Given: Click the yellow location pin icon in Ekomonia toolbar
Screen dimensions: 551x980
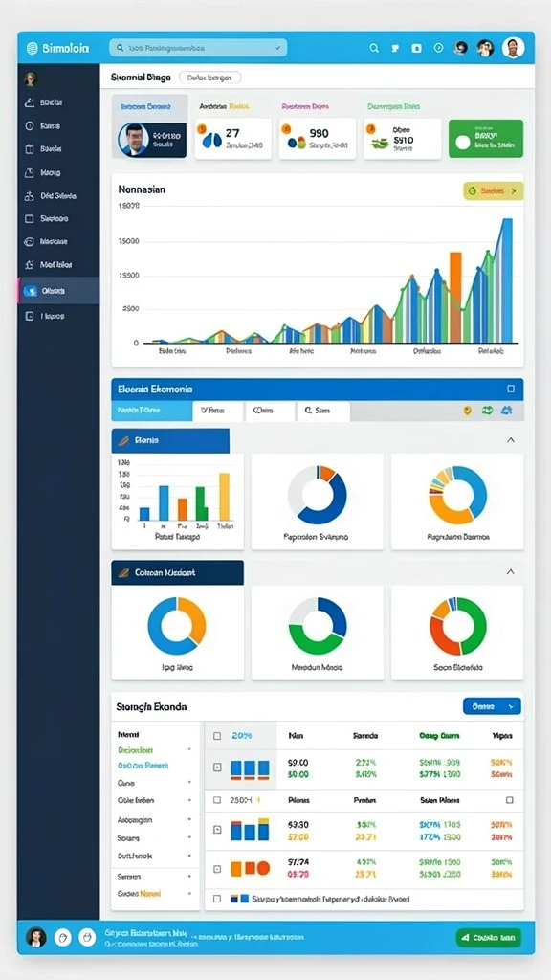Looking at the screenshot, I should tap(467, 411).
